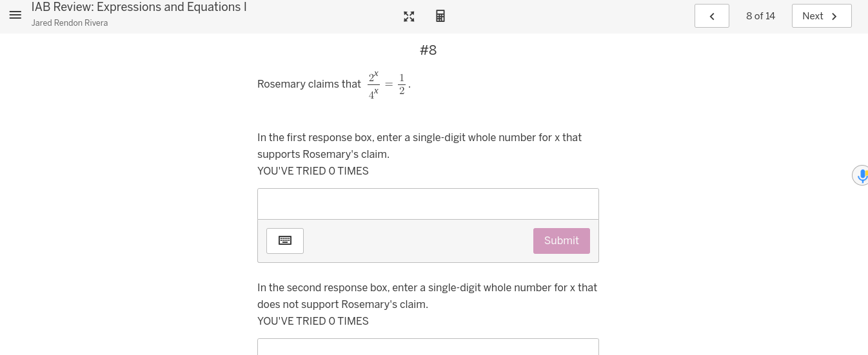Toggle fullscreen mode with expand icon
Image resolution: width=868 pixels, height=355 pixels.
[x=409, y=16]
